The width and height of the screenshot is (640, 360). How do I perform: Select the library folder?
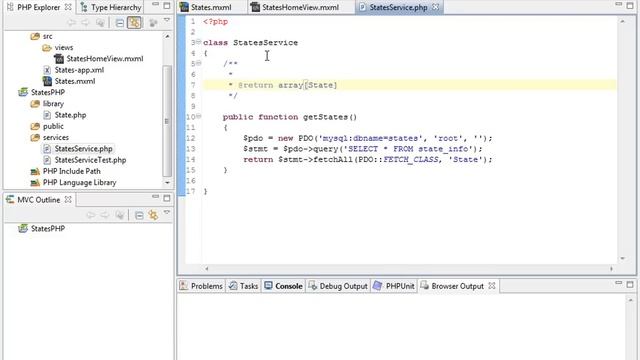click(53, 104)
